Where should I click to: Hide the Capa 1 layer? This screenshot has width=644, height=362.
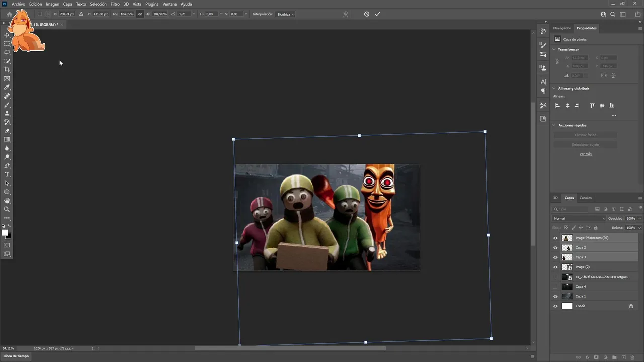pyautogui.click(x=555, y=296)
